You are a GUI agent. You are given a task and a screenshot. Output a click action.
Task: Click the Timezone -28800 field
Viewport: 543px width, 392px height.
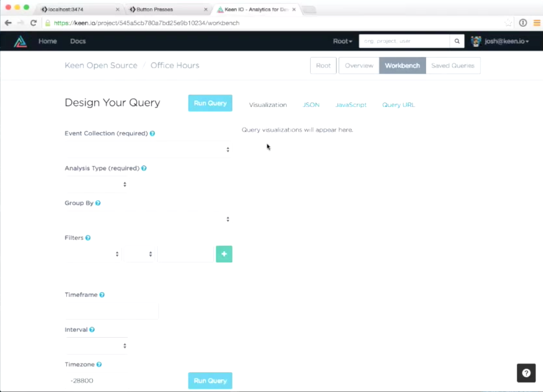(x=96, y=381)
